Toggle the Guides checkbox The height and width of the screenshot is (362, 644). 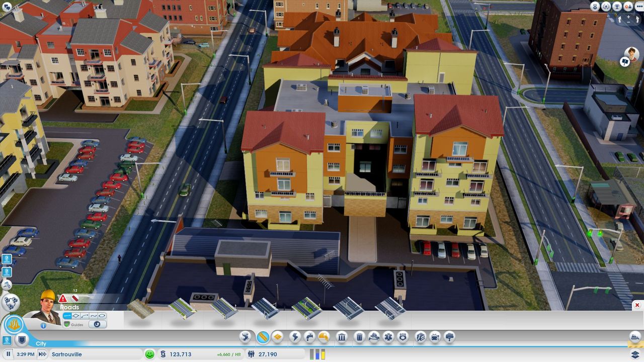click(x=67, y=325)
